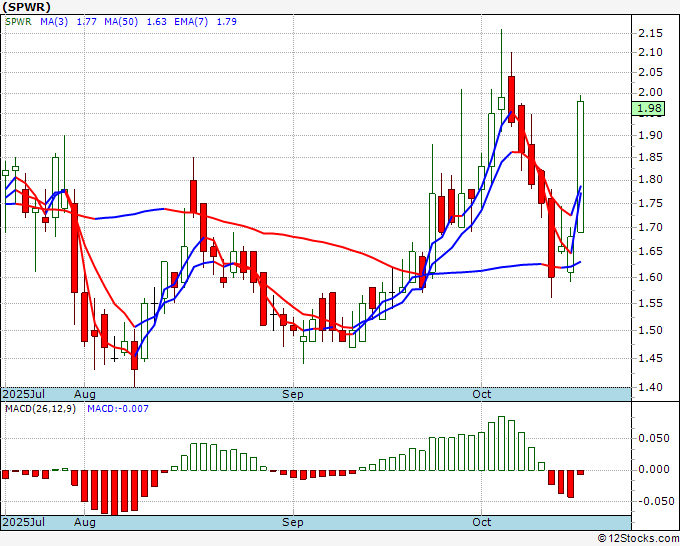Image resolution: width=680 pixels, height=546 pixels.
Task: Click the 2.10 price axis label
Action: click(x=651, y=52)
